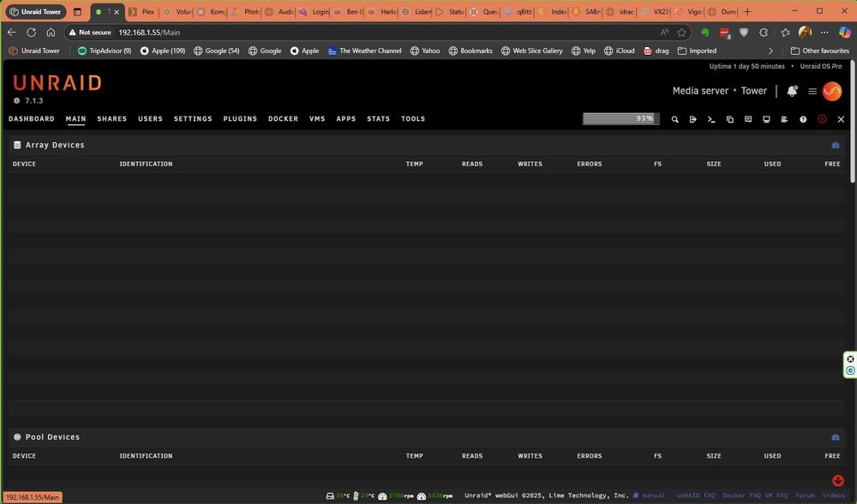Open the SHARES menu

tap(112, 118)
